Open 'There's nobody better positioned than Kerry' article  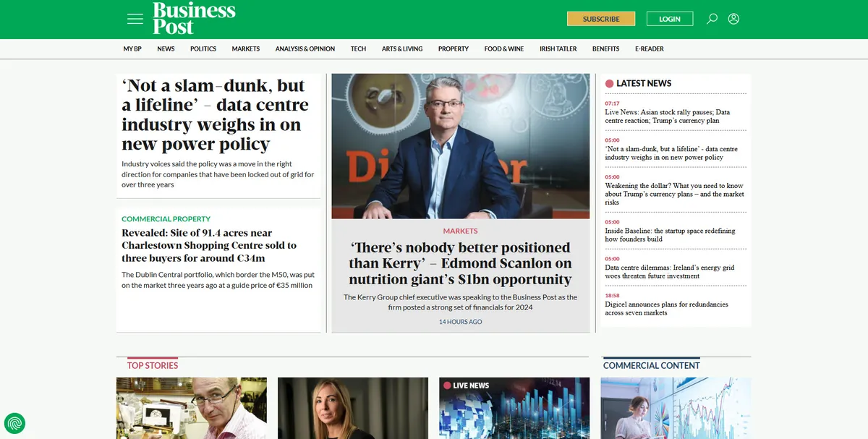[461, 263]
